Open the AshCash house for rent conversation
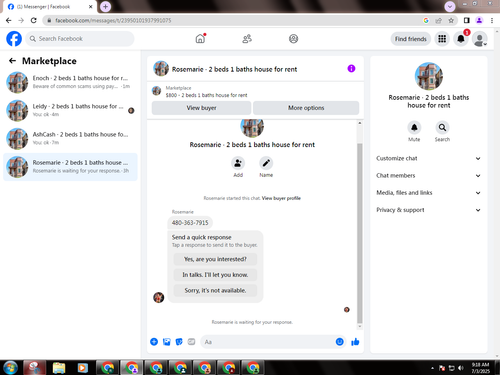 70,138
